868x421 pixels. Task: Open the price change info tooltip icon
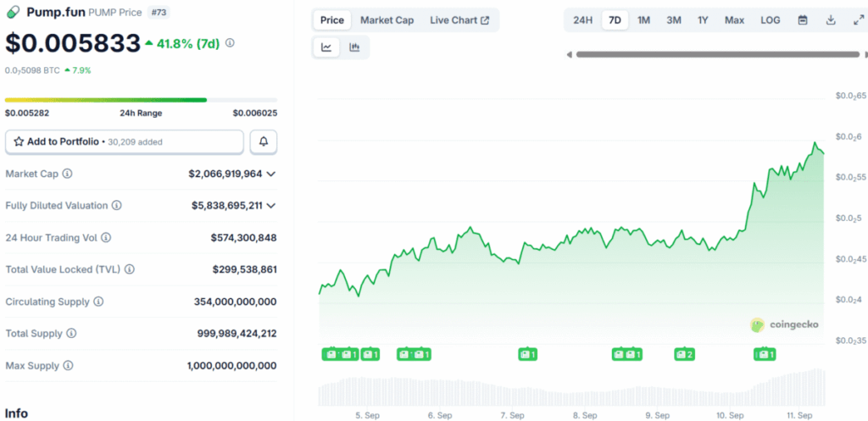point(231,42)
